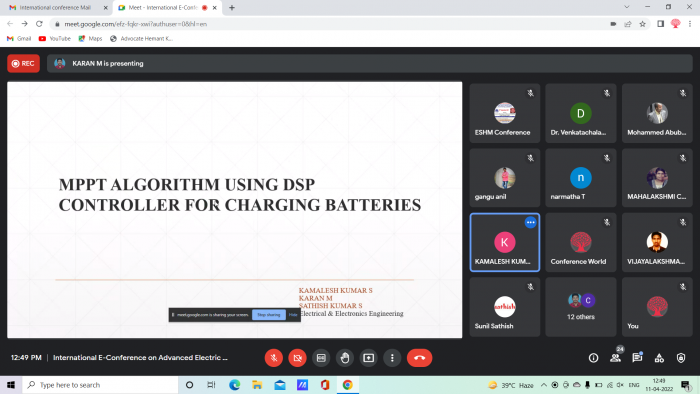Toggle closed captions button
The image size is (700, 394).
click(x=321, y=358)
